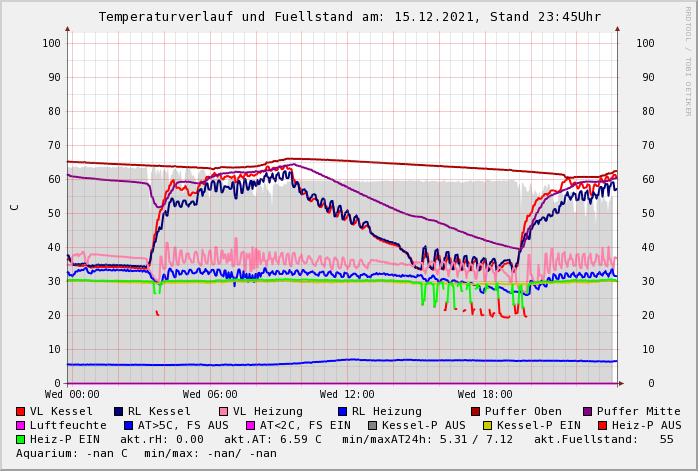Click the blue RL Heizung legend square

342,411
